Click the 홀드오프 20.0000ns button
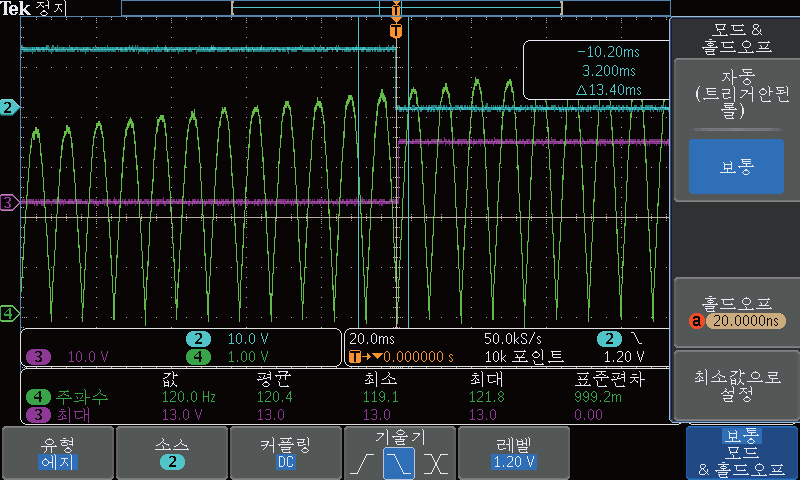Screen dimensions: 800x480 (x=735, y=311)
